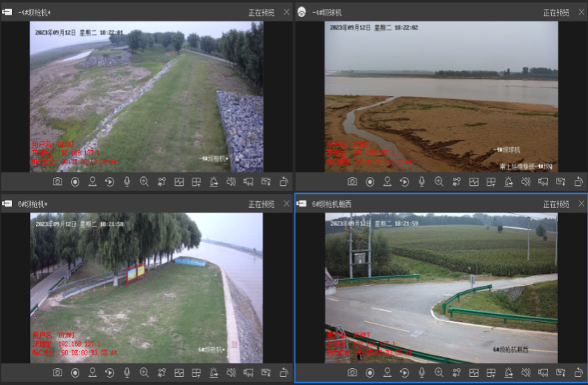Capture snapshot of top-left -4# camera
The image size is (588, 385).
(58, 182)
